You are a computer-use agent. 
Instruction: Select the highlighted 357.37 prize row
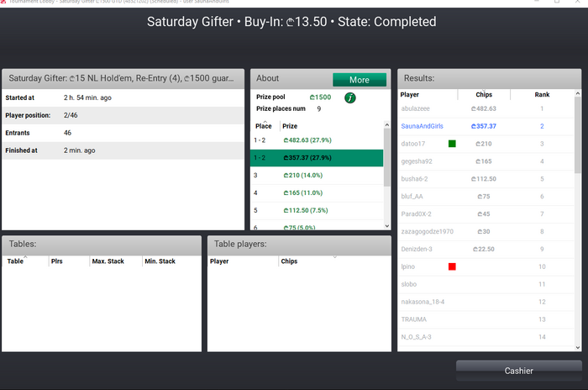tap(317, 158)
